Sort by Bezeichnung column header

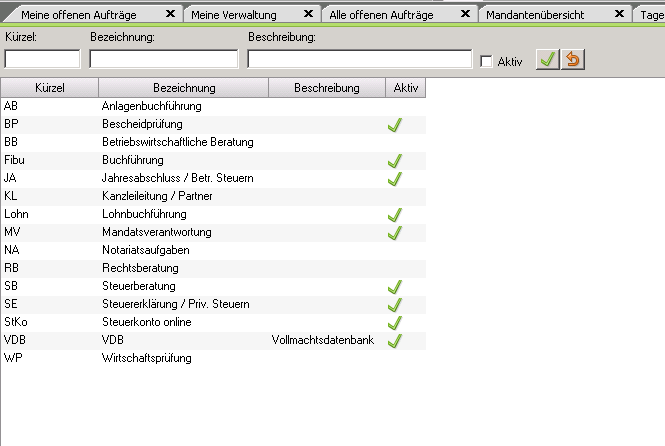[x=183, y=88]
